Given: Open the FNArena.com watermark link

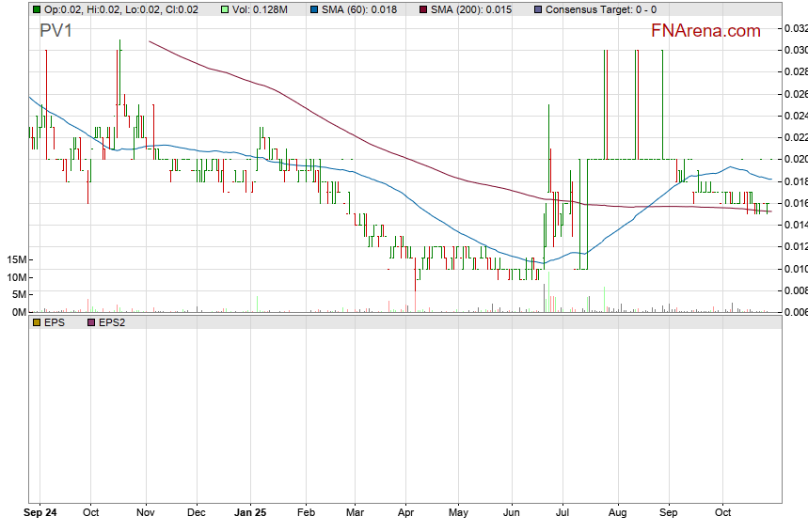Looking at the screenshot, I should [x=705, y=31].
